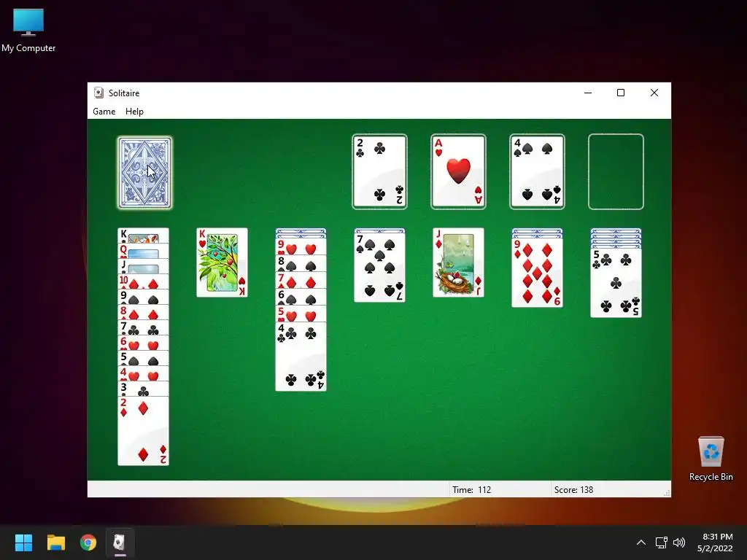Viewport: 747px width, 560px height.
Task: Open the network status tray icon
Action: click(x=661, y=542)
